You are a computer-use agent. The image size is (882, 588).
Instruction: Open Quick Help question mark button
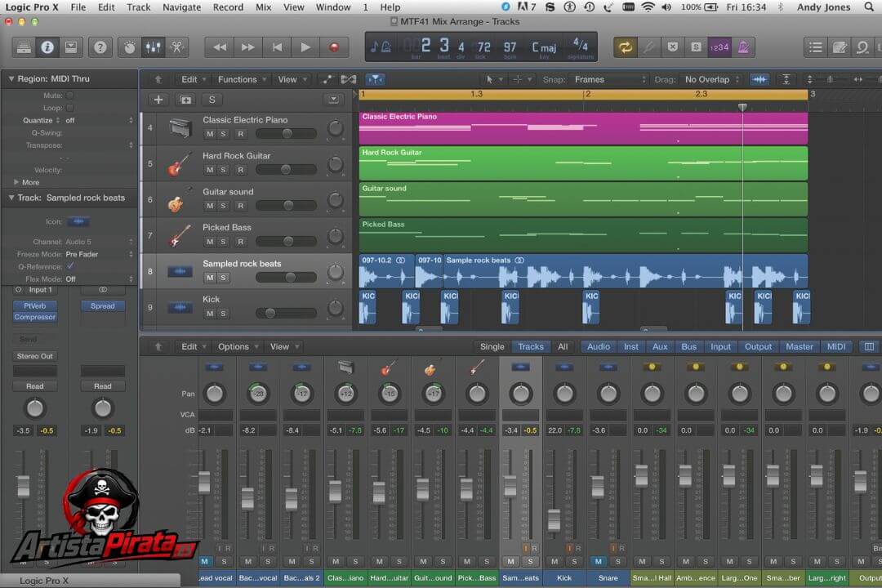(100, 47)
